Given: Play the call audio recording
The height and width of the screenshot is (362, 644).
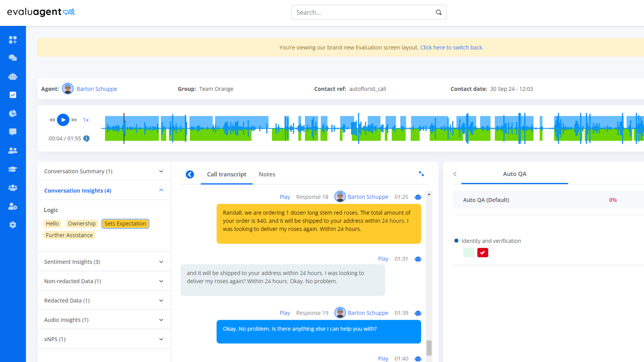Looking at the screenshot, I should tap(63, 120).
